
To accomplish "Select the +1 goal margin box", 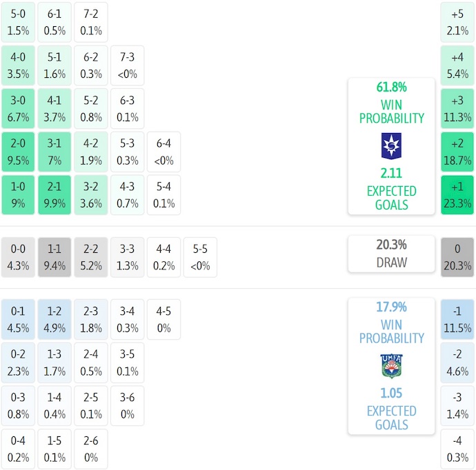I will [457, 196].
